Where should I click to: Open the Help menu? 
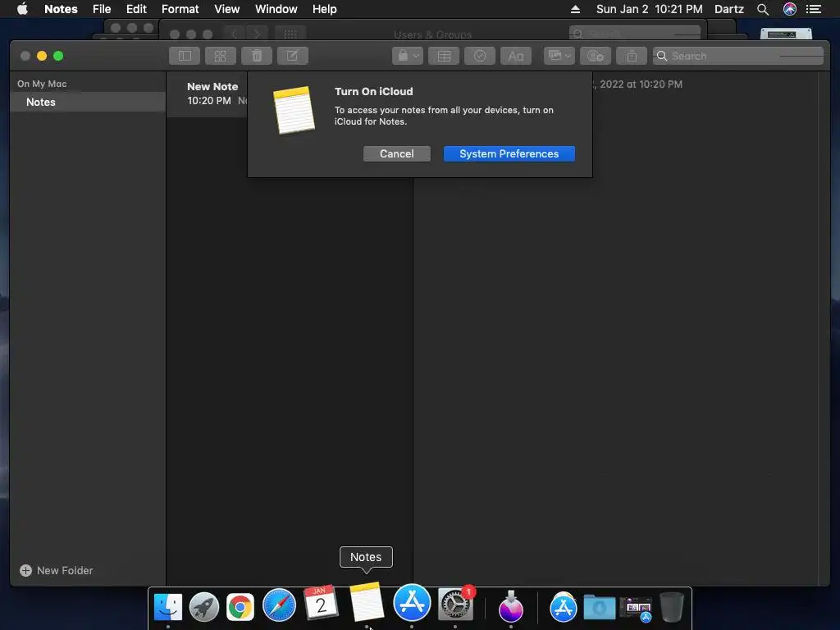click(x=325, y=9)
